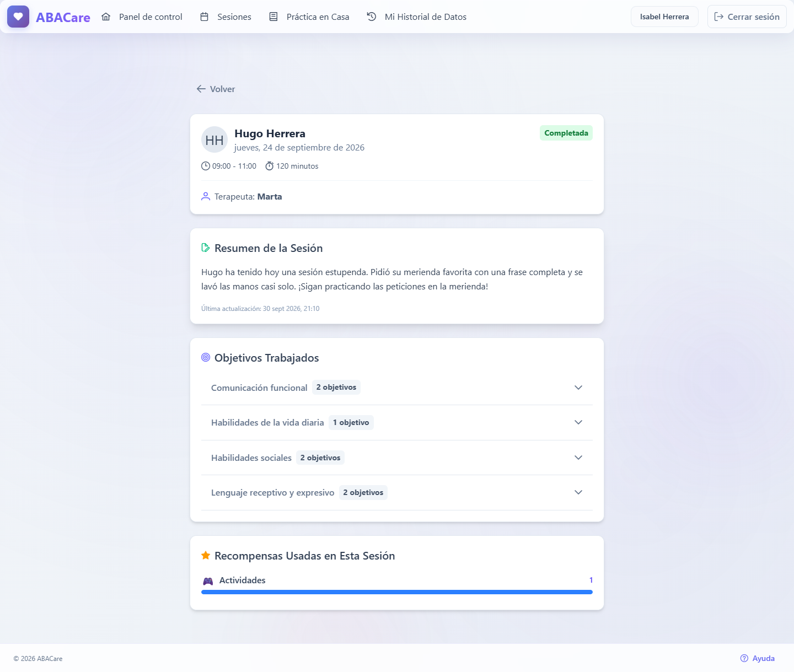Click the patient name Hugo Herrera
Screen dimensions: 794x672
[270, 133]
